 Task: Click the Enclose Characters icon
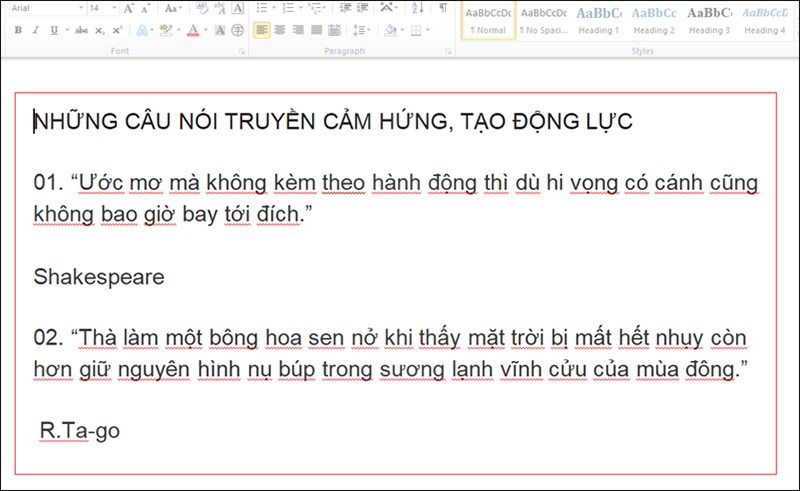(238, 30)
